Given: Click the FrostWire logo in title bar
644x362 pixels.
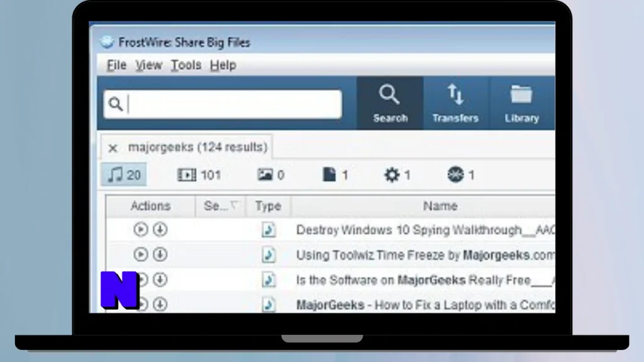Looking at the screenshot, I should [107, 42].
